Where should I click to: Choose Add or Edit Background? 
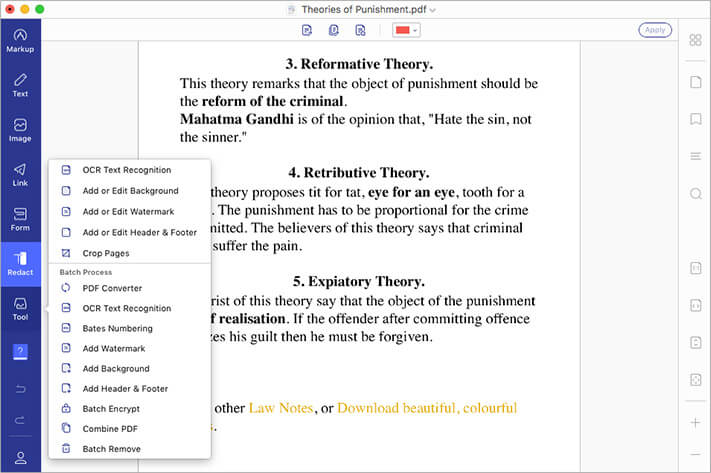click(130, 191)
